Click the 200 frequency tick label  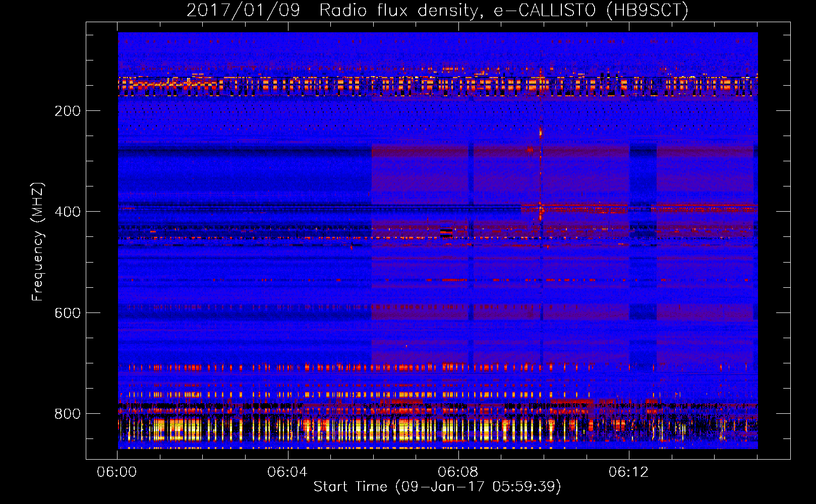68,111
